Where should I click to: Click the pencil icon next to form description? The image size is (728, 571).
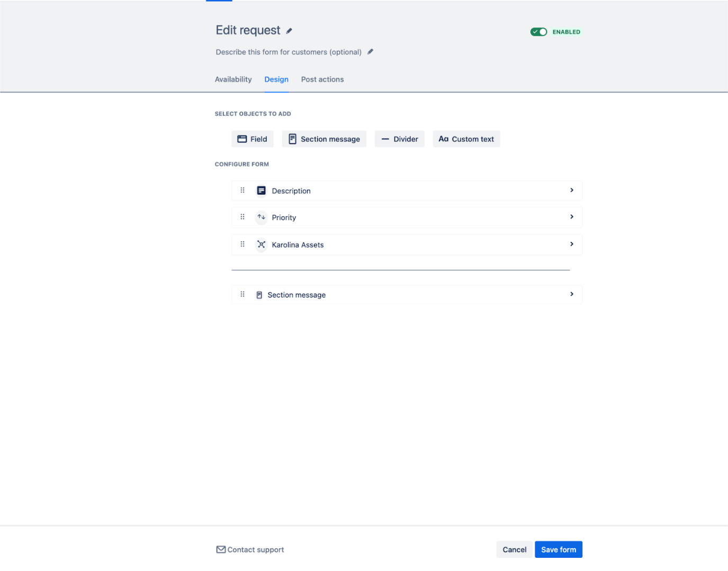pos(370,51)
